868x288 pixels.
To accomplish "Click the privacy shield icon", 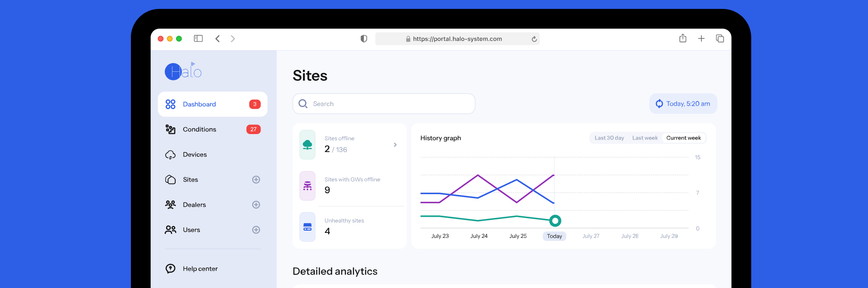I will coord(364,39).
